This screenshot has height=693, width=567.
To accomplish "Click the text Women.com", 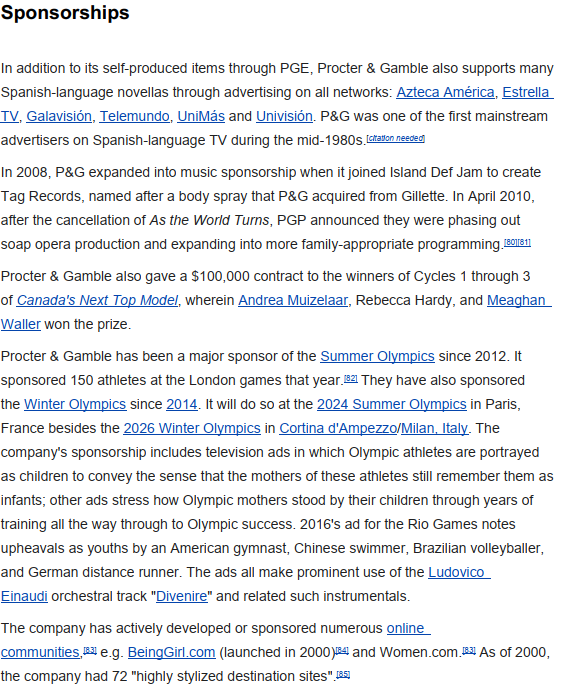I will click(420, 652).
